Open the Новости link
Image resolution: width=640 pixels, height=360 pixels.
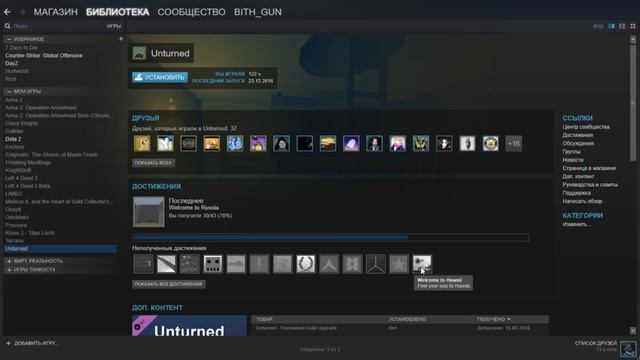pos(573,160)
